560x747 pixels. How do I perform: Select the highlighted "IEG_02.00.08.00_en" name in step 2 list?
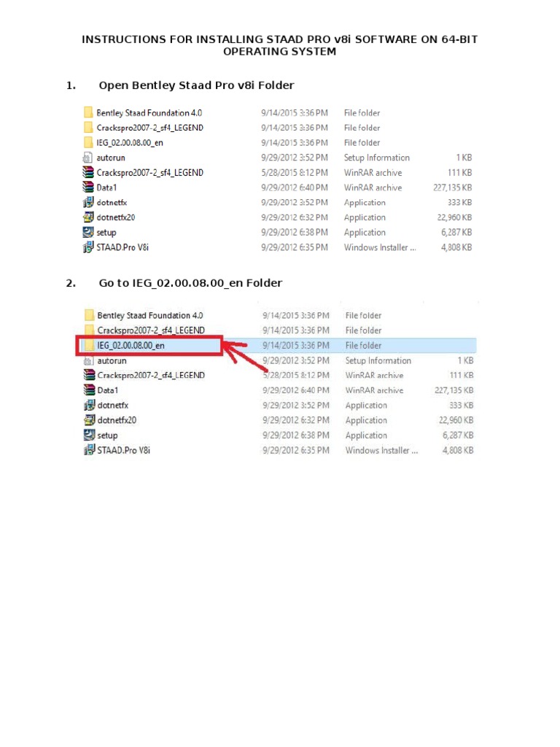coord(131,345)
